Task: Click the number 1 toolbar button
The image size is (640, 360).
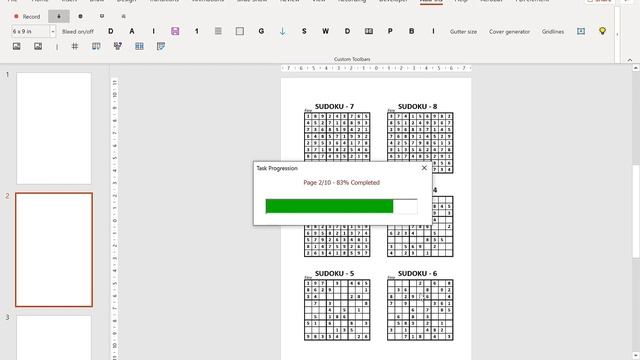Action: (197, 31)
